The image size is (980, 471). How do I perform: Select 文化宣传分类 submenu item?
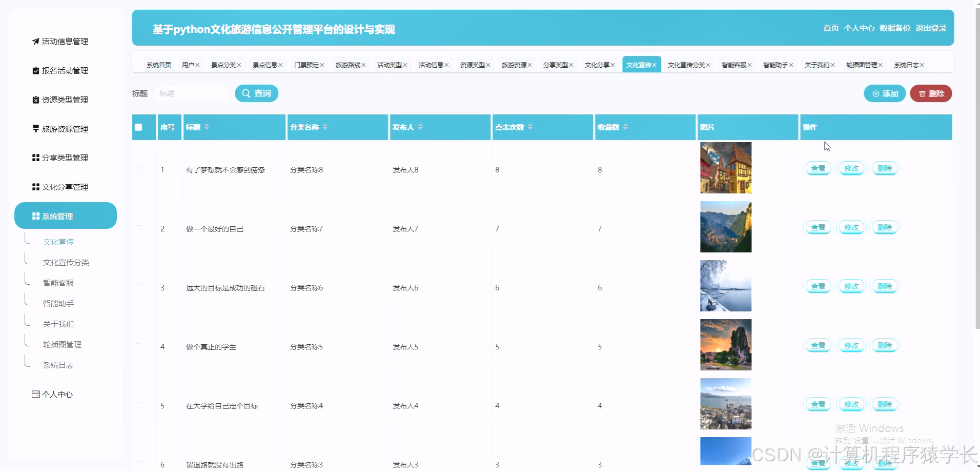[66, 262]
